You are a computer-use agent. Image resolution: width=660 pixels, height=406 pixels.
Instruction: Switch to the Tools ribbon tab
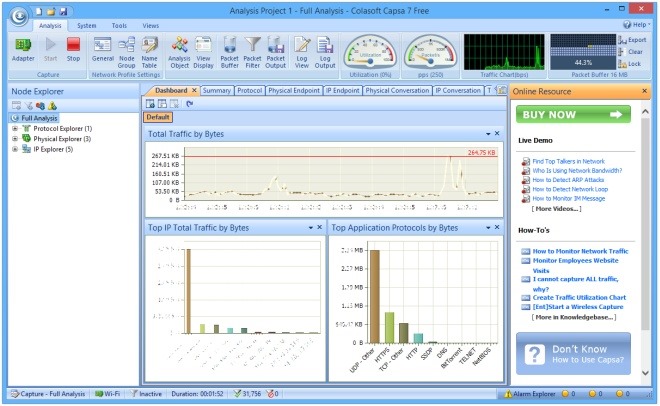[x=119, y=26]
